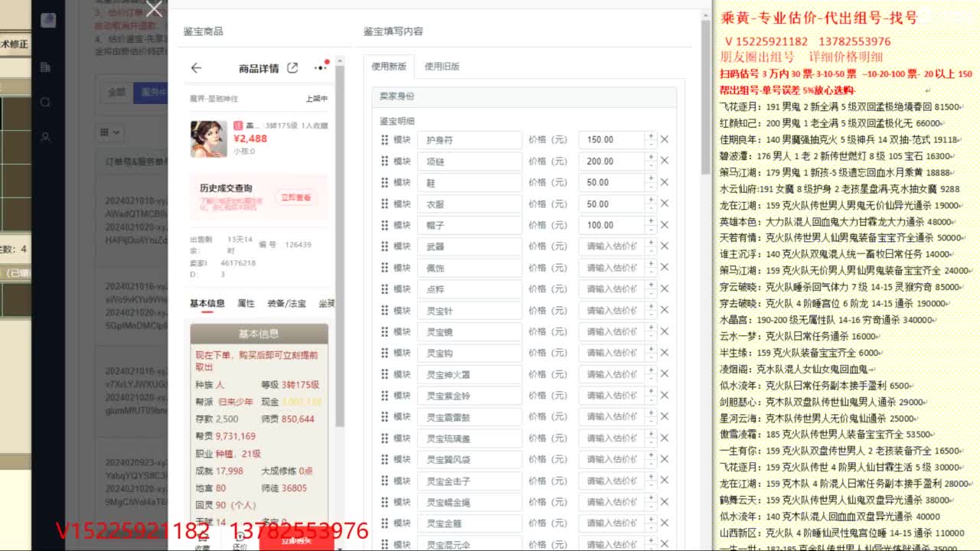Grab the drag handle of 鞋 row
The image size is (980, 551).
pyautogui.click(x=384, y=182)
